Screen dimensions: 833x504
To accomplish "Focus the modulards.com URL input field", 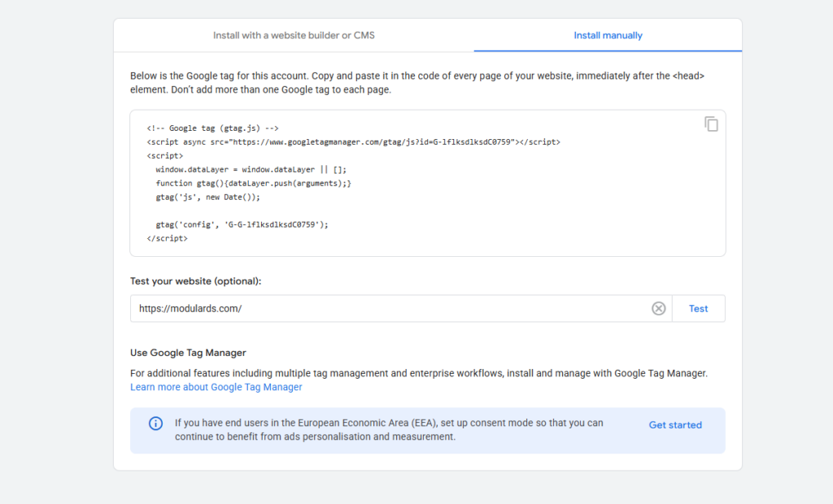I will pyautogui.click(x=390, y=309).
